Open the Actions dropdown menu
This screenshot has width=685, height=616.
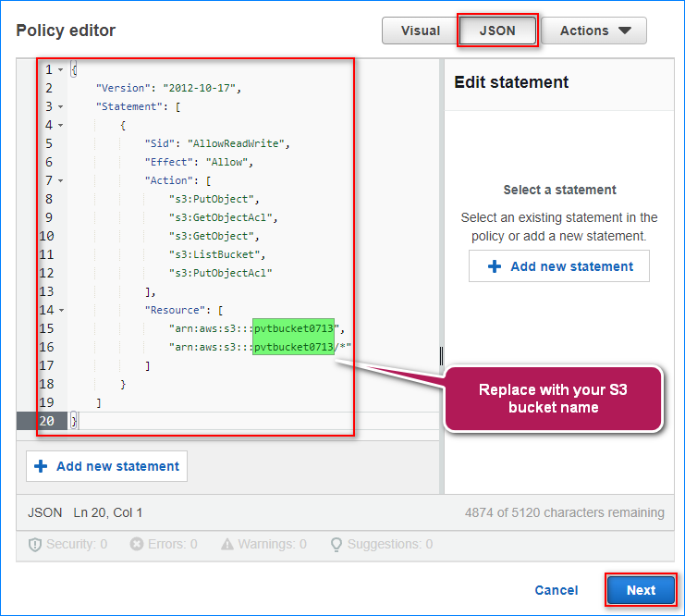click(595, 31)
